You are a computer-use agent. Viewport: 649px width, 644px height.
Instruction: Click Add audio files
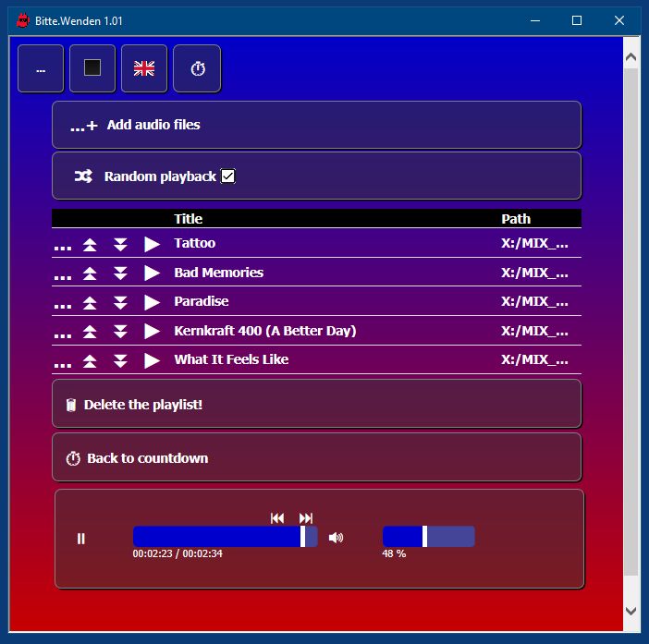pyautogui.click(x=316, y=125)
